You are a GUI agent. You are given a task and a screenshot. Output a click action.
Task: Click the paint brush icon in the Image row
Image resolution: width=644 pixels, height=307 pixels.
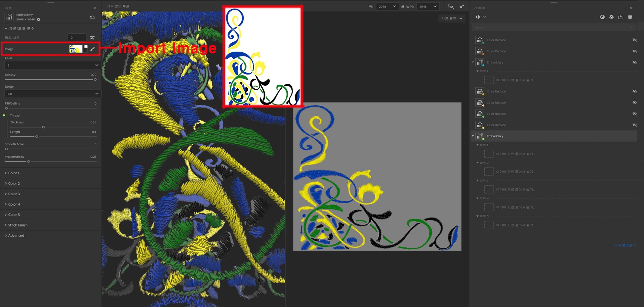tap(93, 49)
